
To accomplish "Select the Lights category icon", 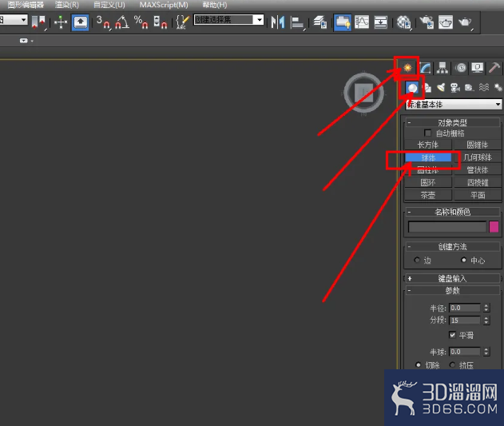I will 441,87.
